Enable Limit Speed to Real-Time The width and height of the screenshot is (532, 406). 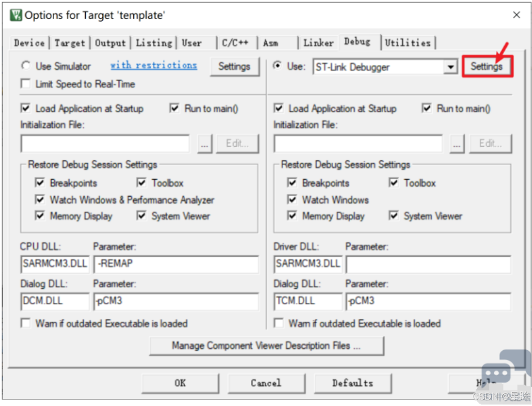pos(25,84)
